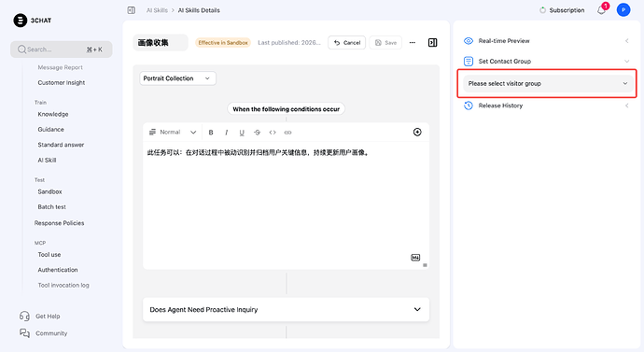
Task: Click the search magnifier icon
Action: pos(21,49)
